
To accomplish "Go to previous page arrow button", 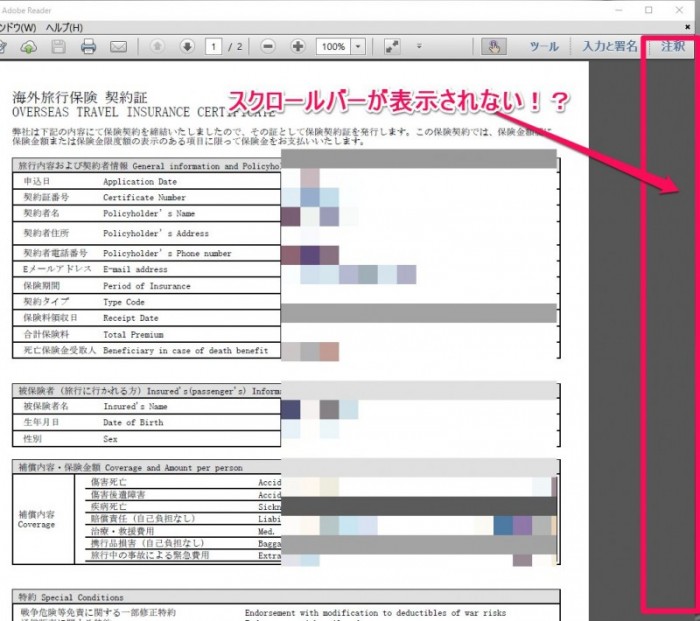I will [x=157, y=46].
